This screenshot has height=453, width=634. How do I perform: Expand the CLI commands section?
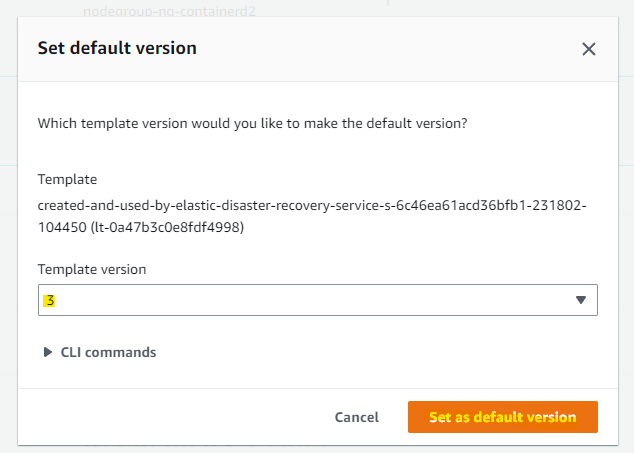pos(108,352)
